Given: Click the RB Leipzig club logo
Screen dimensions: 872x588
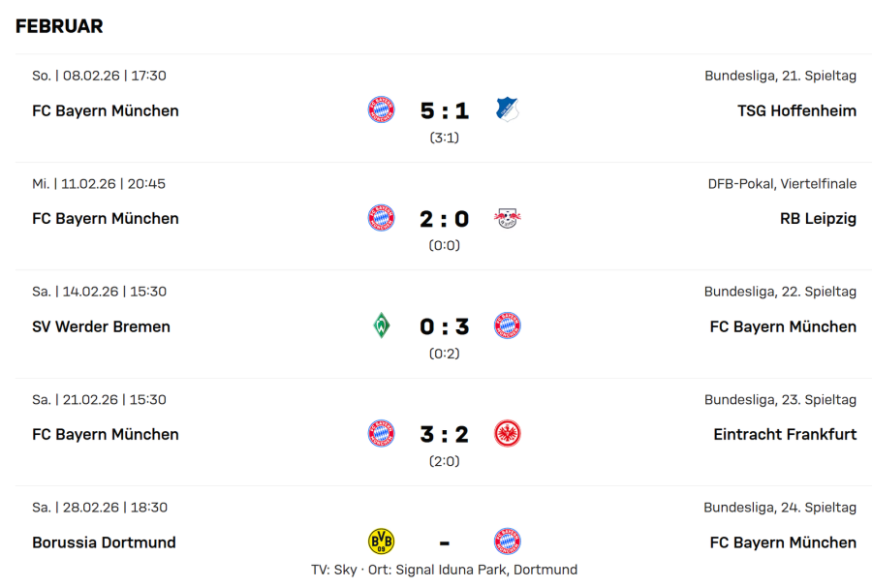Looking at the screenshot, I should pyautogui.click(x=508, y=218).
